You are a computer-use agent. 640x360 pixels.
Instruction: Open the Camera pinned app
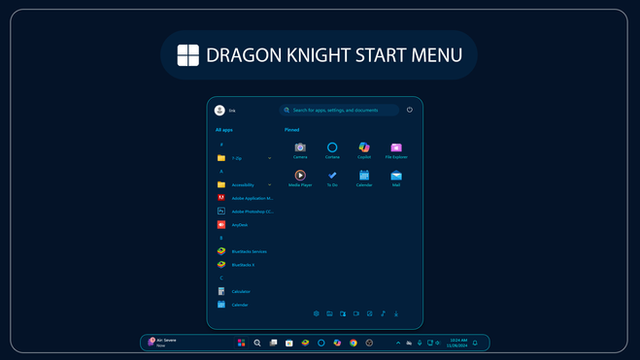(300, 150)
